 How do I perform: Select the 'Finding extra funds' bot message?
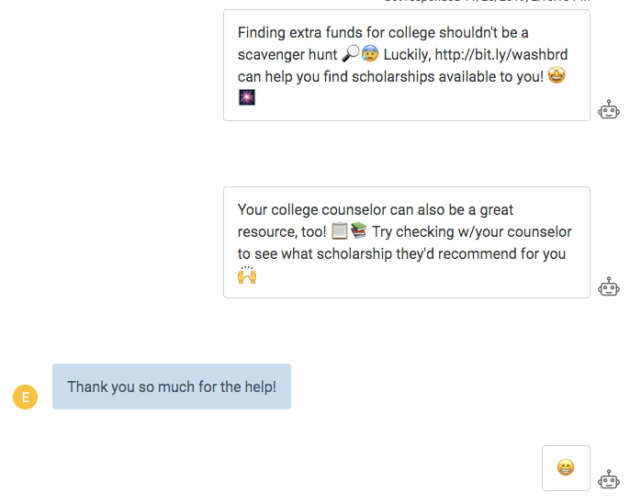(x=407, y=65)
